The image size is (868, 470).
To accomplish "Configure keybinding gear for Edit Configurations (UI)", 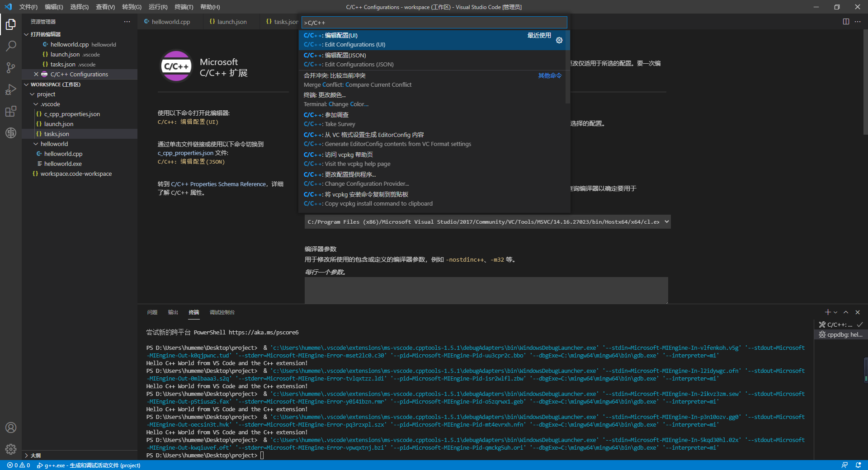I will pyautogui.click(x=559, y=40).
